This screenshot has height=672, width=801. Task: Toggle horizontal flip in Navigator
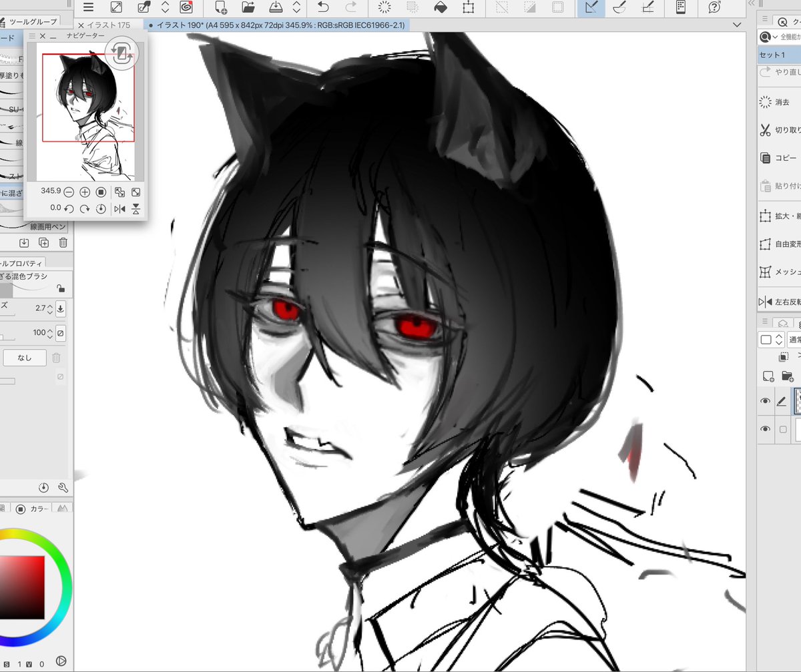(119, 209)
